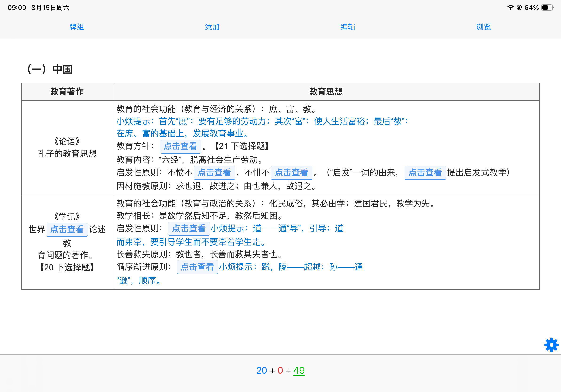Tap the 《论语》 book title cell
561x392 pixels.
click(x=67, y=141)
